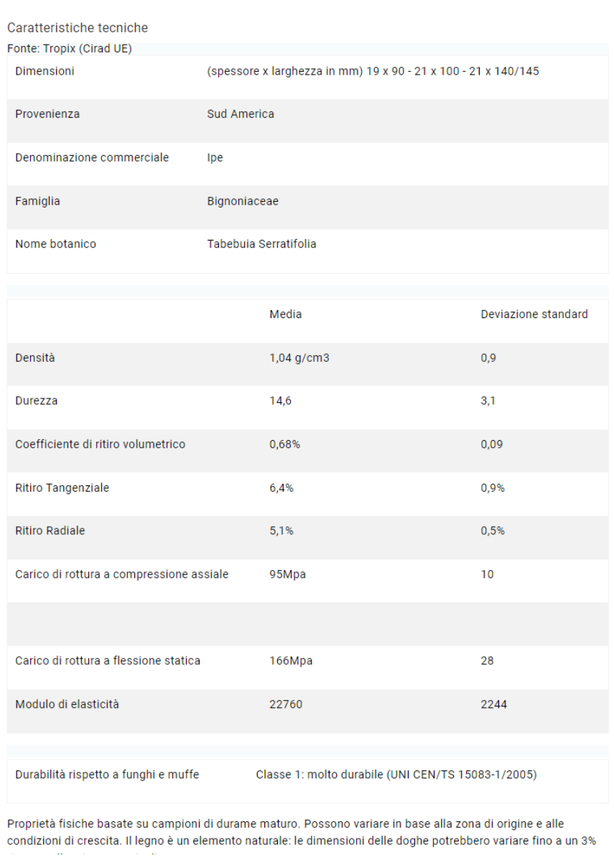Click the 'Tabebuia Serratifolia' botanical name

click(x=261, y=244)
